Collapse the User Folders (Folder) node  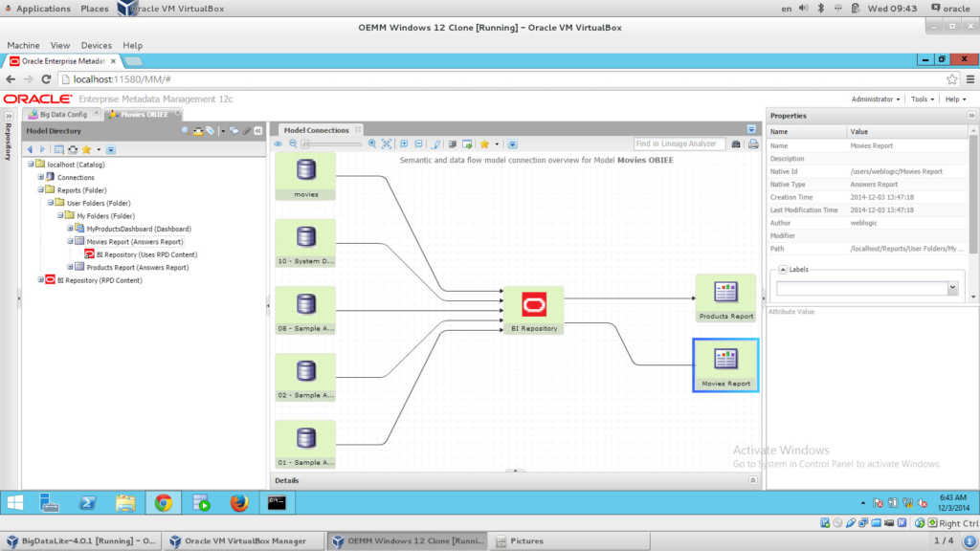[x=51, y=203]
